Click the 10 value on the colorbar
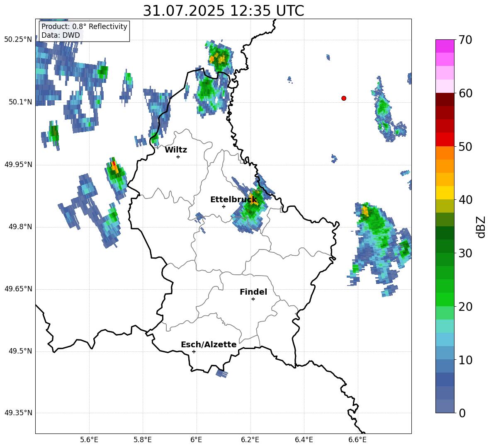This screenshot has width=491, height=448. (x=465, y=360)
